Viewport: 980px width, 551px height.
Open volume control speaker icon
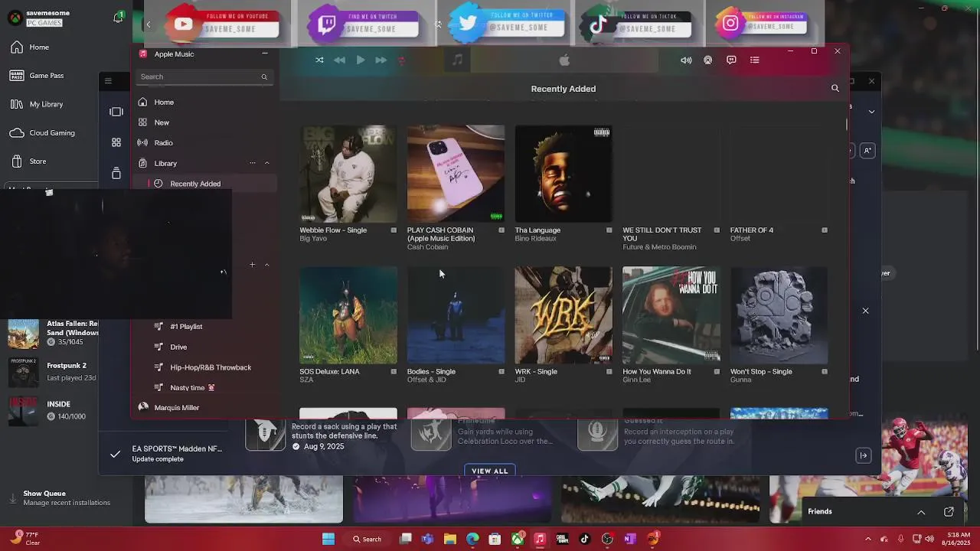[x=686, y=60]
